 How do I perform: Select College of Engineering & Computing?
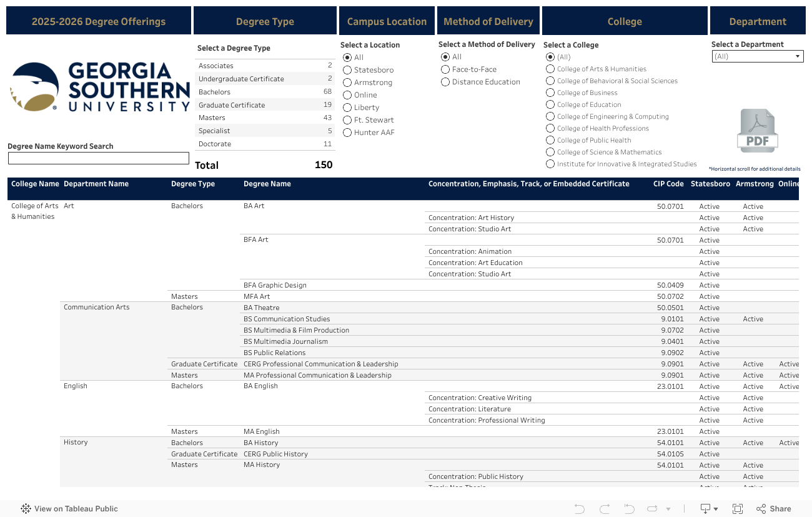point(550,116)
